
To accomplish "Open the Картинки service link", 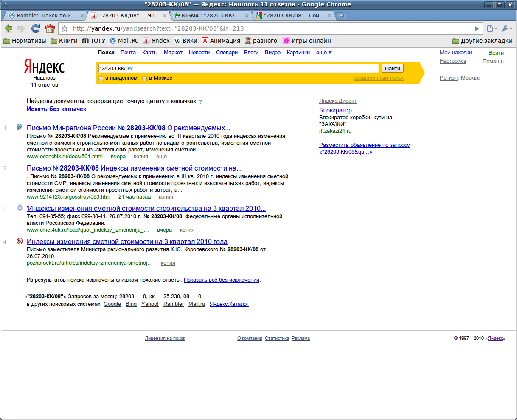I will coord(298,53).
